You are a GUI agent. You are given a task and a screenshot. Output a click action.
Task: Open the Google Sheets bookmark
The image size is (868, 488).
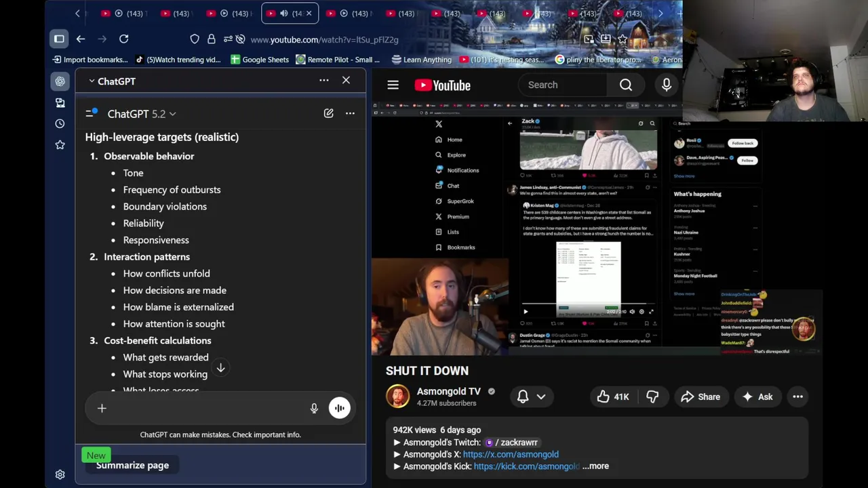[260, 60]
